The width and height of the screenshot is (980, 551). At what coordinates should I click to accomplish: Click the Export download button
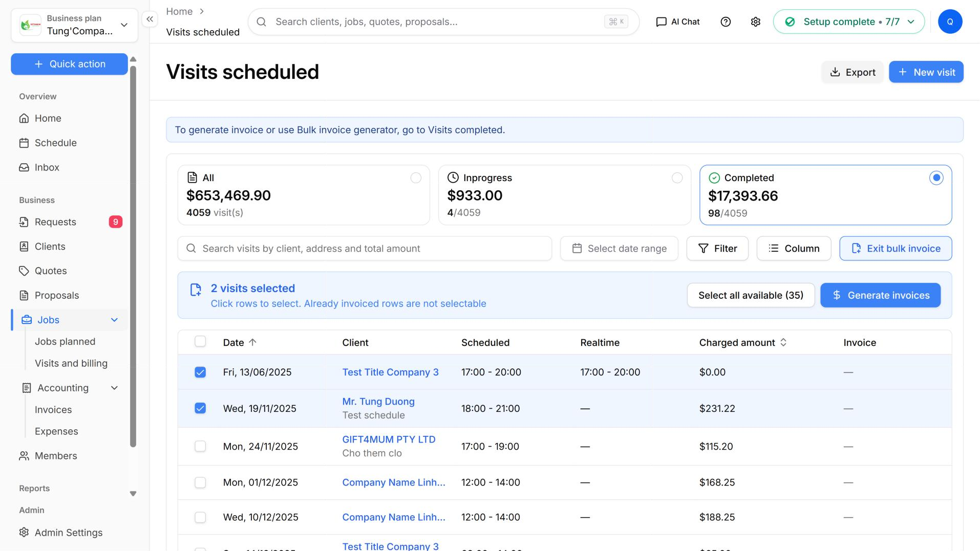click(x=852, y=72)
